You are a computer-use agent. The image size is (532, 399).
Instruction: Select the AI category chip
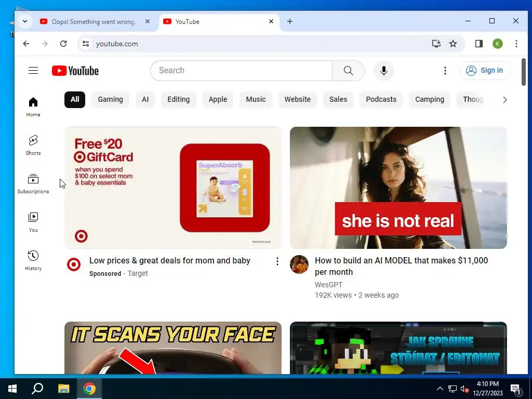pos(145,99)
